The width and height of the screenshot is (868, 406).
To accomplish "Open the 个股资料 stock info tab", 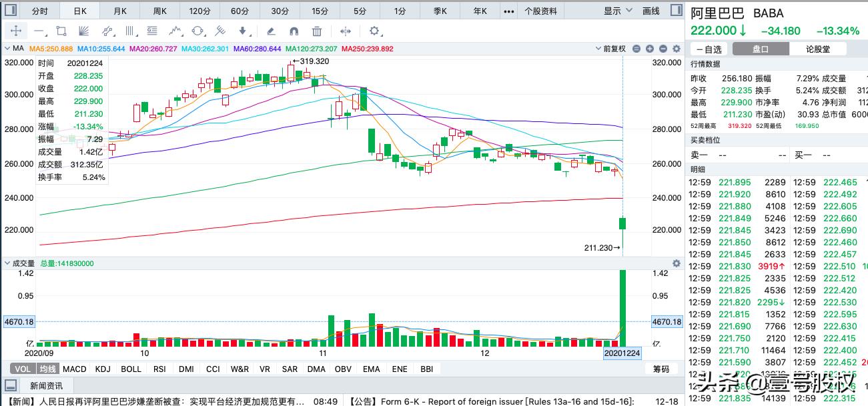I will (x=541, y=11).
